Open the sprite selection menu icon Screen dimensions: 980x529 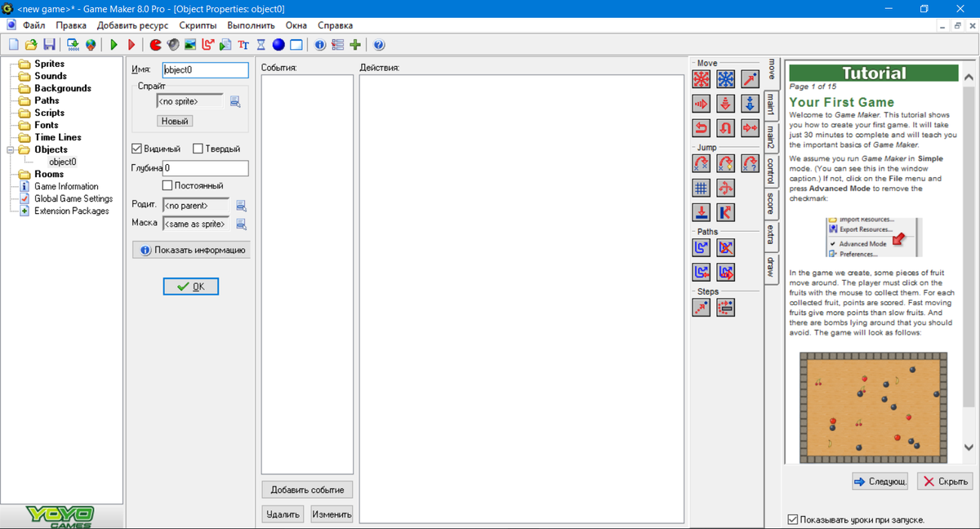[x=235, y=102]
